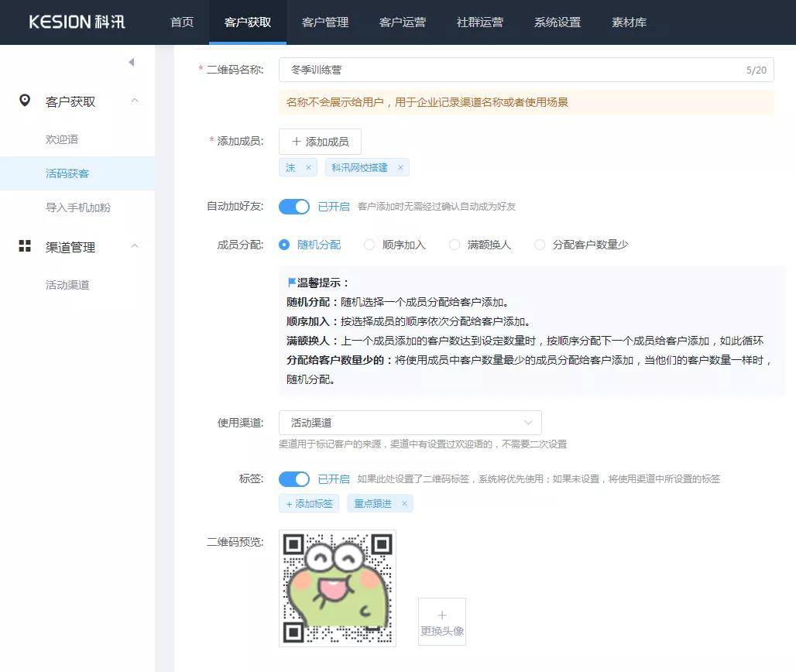Click the location pin icon beside 客户获取
Screen dimensions: 796x672
tap(24, 101)
